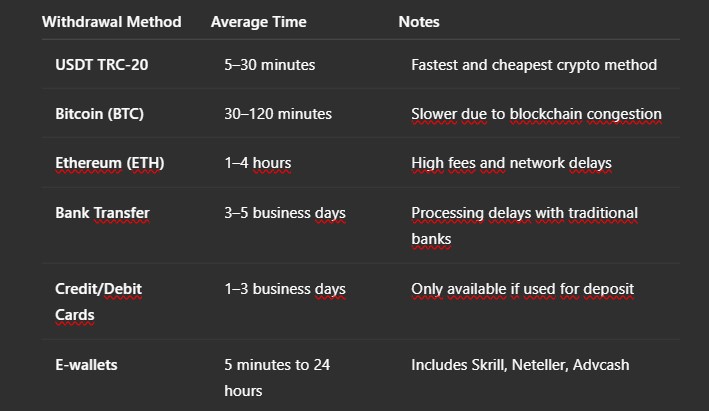Click the Only available if used for deposit note
This screenshot has height=411, width=709.
pos(522,288)
